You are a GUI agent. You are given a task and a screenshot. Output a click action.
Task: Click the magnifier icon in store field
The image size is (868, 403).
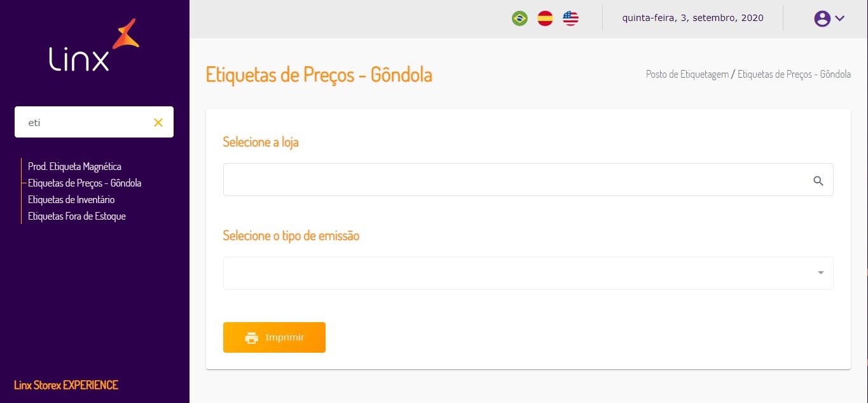(818, 181)
